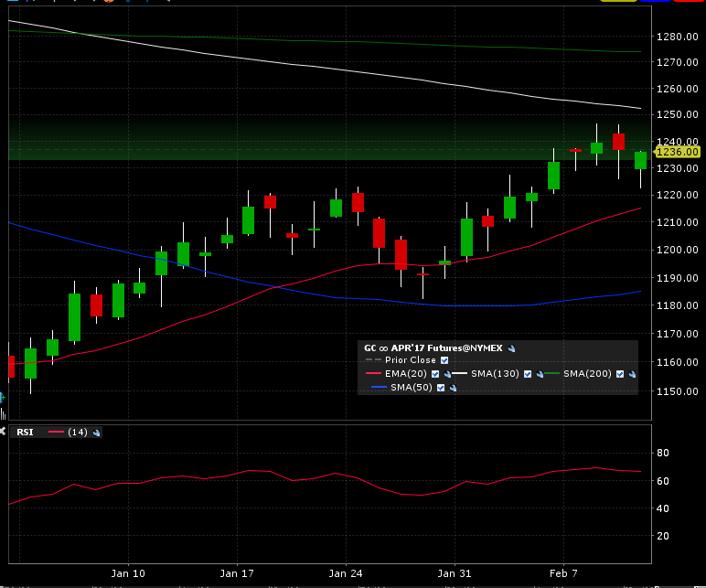Image resolution: width=706 pixels, height=588 pixels.
Task: Toggle the SMA(50) visibility checkbox
Action: tap(441, 388)
